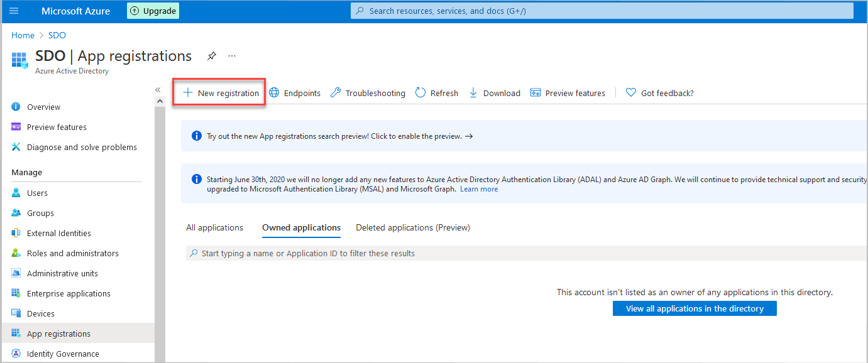Click the Users person icon
This screenshot has height=363, width=868.
16,193
